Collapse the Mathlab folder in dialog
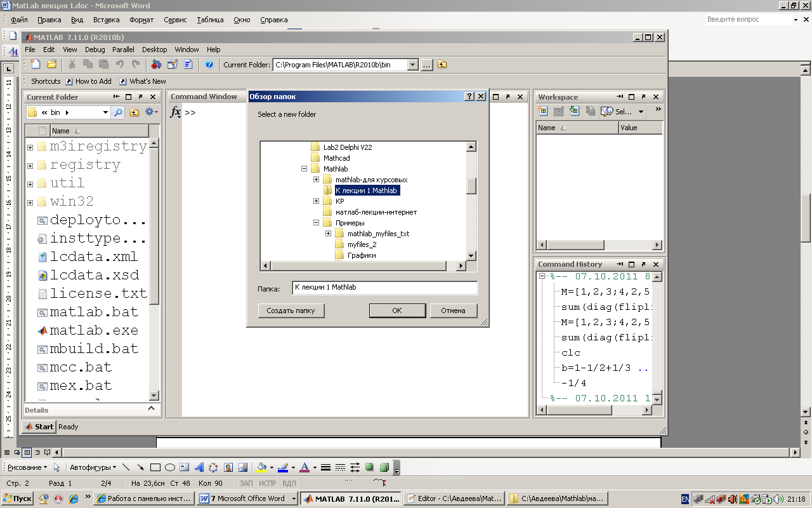 (x=304, y=169)
